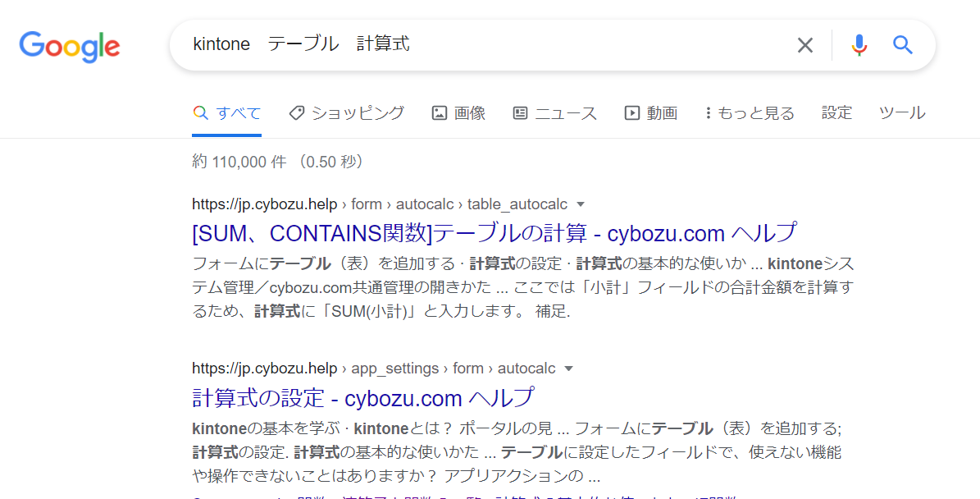The height and width of the screenshot is (499, 980).
Task: Click the news icon beside ニュース tab
Action: 520,112
